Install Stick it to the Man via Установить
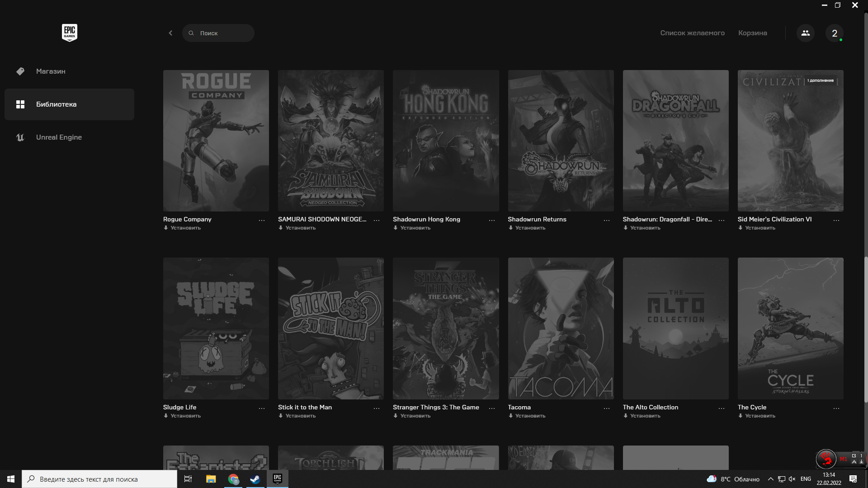Image resolution: width=868 pixels, height=488 pixels. point(297,416)
